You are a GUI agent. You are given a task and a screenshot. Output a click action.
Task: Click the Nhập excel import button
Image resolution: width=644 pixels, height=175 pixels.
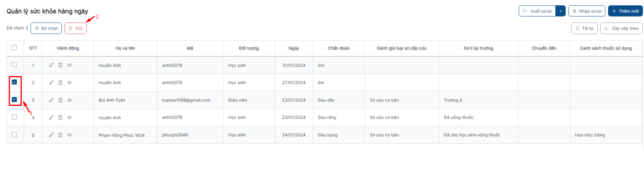(586, 11)
